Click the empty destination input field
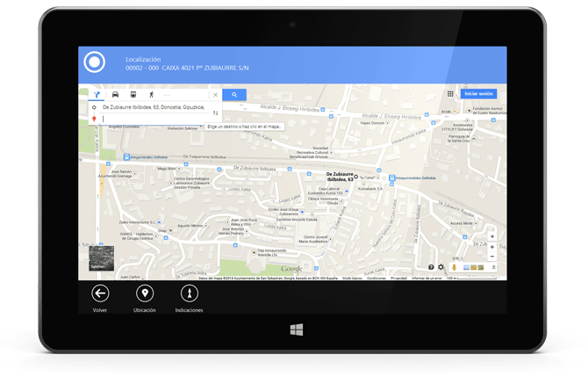Viewport: 588px width, 391px height. 154,119
